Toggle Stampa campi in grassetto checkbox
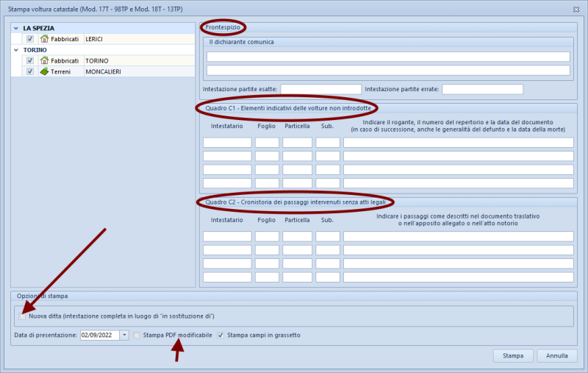The height and width of the screenshot is (373, 588). point(220,335)
